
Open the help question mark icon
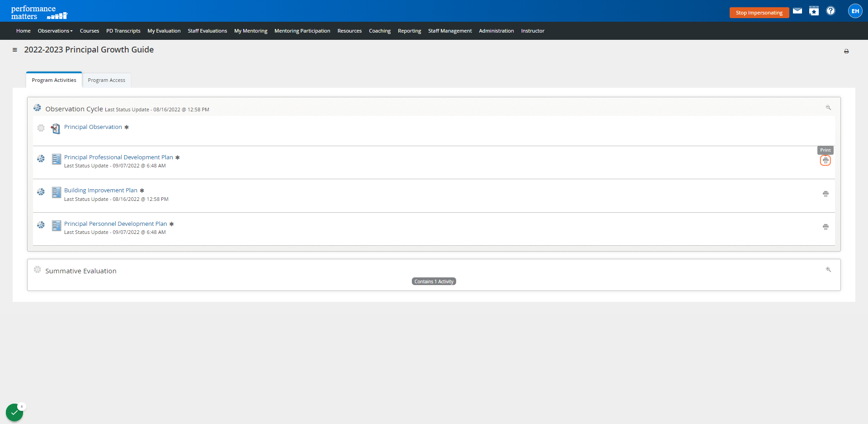tap(830, 11)
